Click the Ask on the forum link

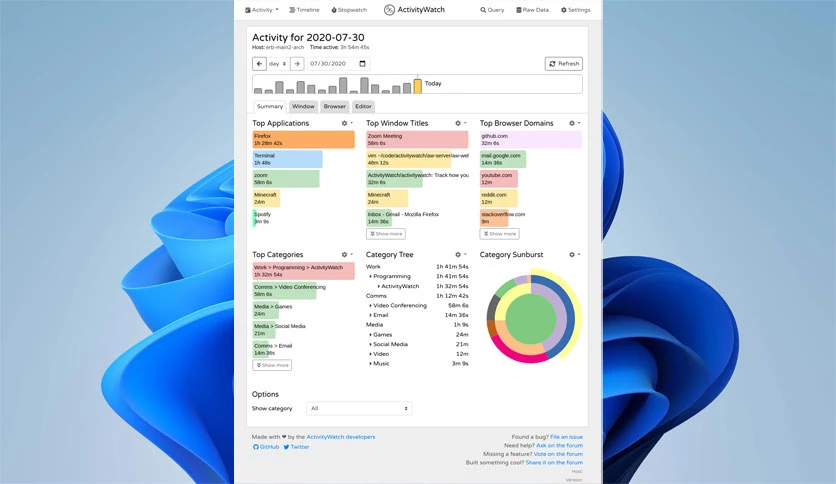559,445
